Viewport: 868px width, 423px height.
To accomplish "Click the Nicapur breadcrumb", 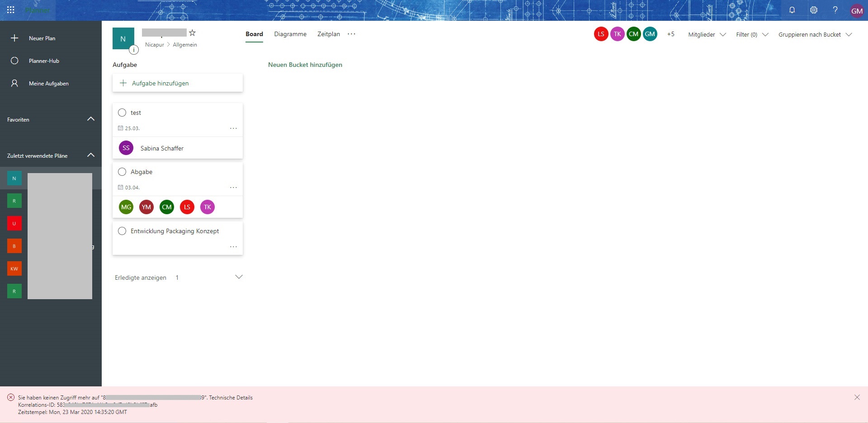I will 155,45.
